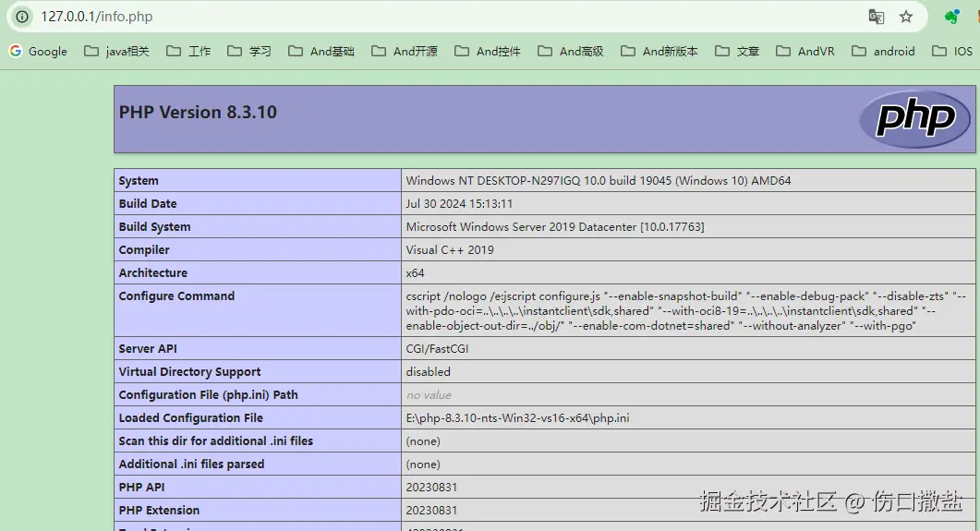Click the disabled value

429,371
